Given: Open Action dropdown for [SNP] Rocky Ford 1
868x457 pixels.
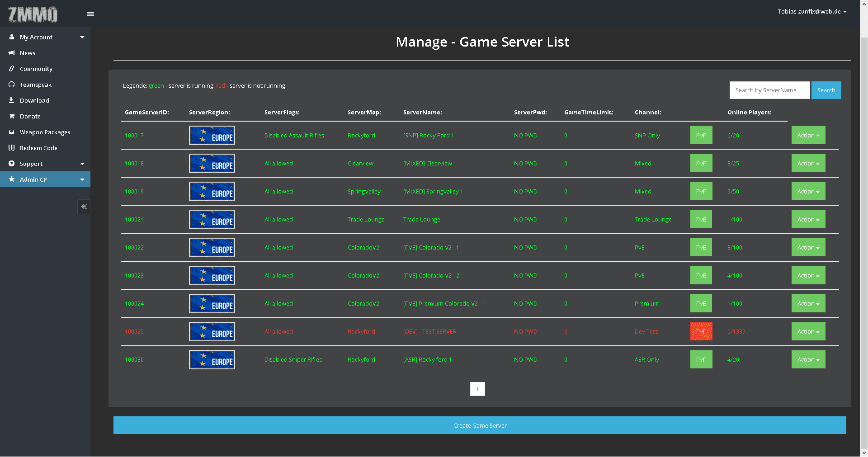Looking at the screenshot, I should (x=808, y=135).
